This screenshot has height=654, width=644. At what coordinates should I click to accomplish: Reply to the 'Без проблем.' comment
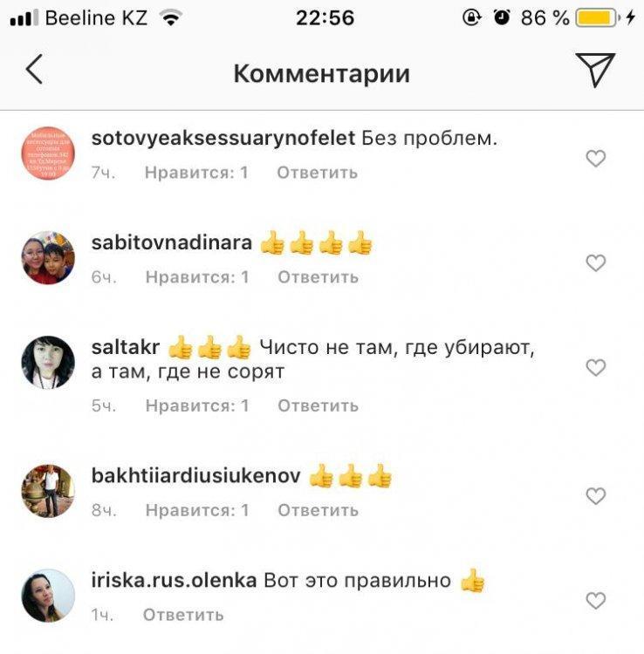point(317,173)
